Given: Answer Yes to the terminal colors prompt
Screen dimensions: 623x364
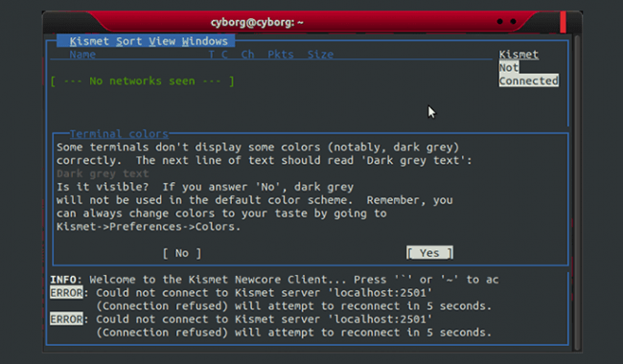Looking at the screenshot, I should (429, 253).
